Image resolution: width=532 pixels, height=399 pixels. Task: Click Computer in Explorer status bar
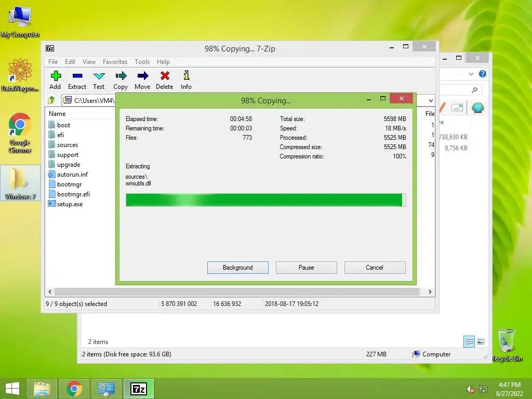(x=431, y=354)
